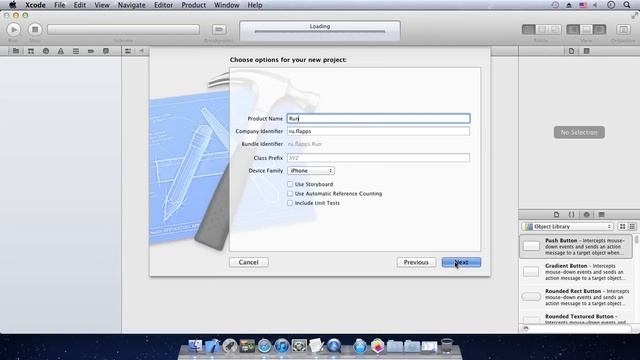This screenshot has height=360, width=640.
Task: Show the Quick Help inspector
Action: (x=587, y=51)
